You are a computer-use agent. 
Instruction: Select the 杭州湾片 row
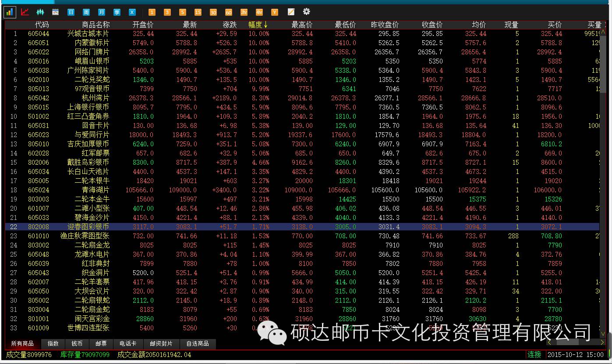[x=302, y=98]
